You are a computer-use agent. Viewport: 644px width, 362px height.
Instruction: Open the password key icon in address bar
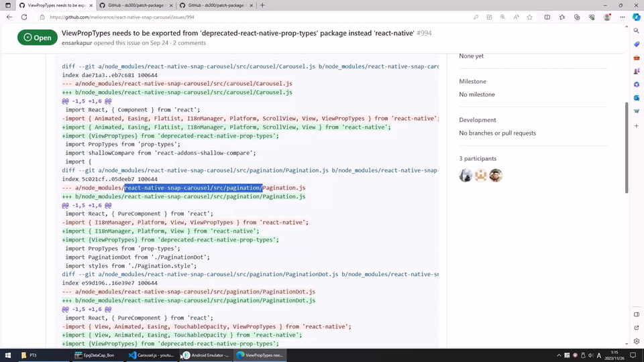[476, 17]
